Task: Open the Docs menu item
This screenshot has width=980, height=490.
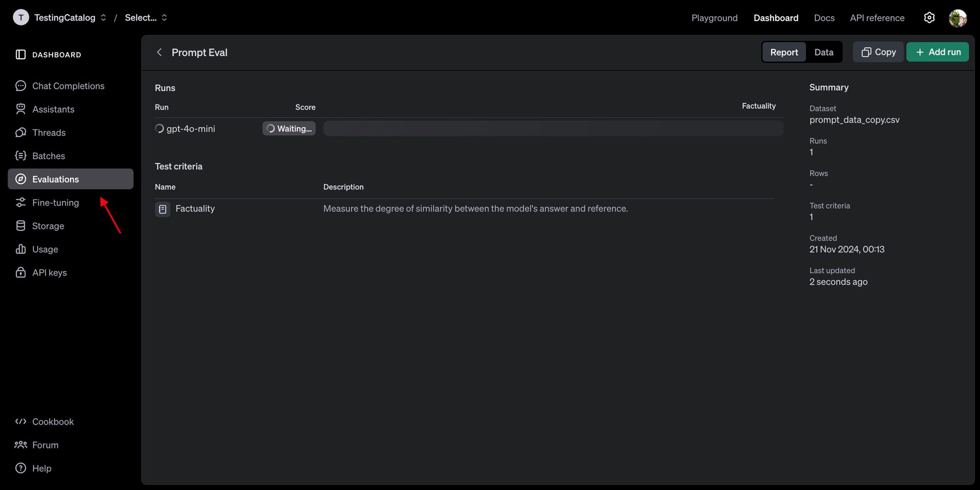Action: (824, 18)
